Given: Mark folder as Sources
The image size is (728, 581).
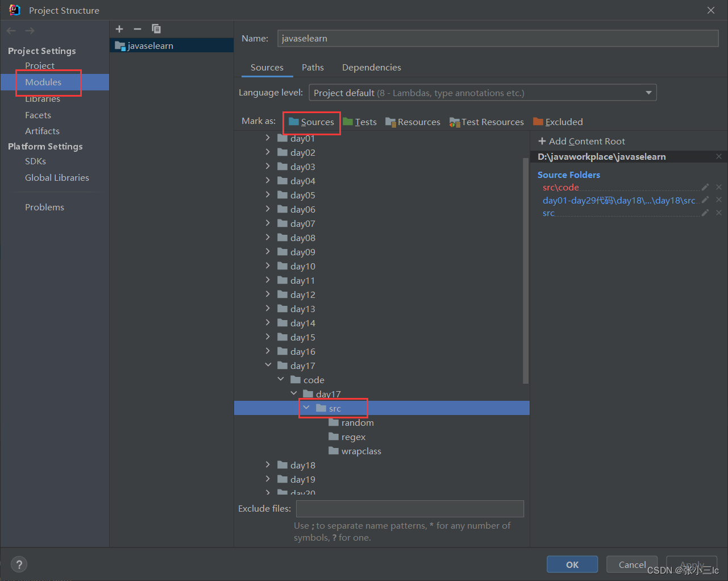Looking at the screenshot, I should 311,122.
